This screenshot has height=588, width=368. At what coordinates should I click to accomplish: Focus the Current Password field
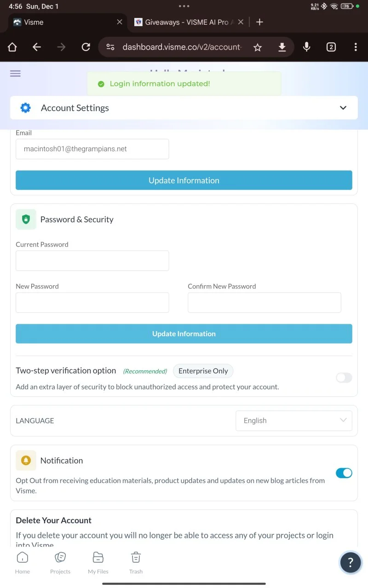pyautogui.click(x=92, y=260)
